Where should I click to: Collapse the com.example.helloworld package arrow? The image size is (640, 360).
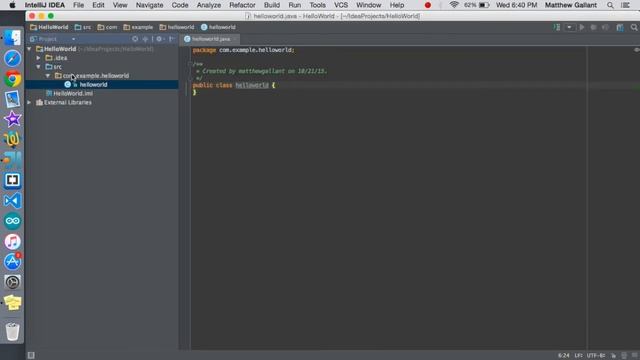(48, 76)
